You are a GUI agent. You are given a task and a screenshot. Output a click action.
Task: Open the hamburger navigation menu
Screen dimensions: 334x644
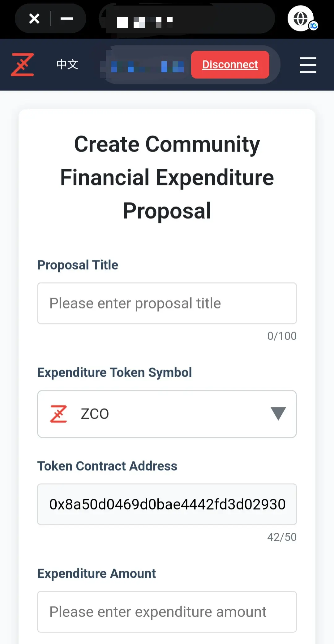(x=308, y=65)
